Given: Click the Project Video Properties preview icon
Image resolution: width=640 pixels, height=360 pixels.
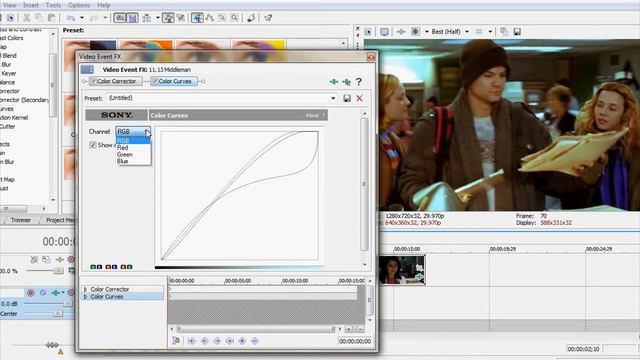Looking at the screenshot, I should point(367,31).
